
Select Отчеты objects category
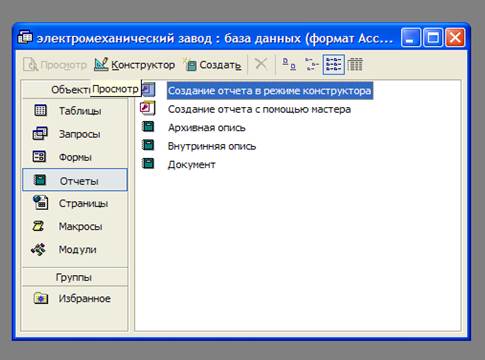(x=75, y=180)
